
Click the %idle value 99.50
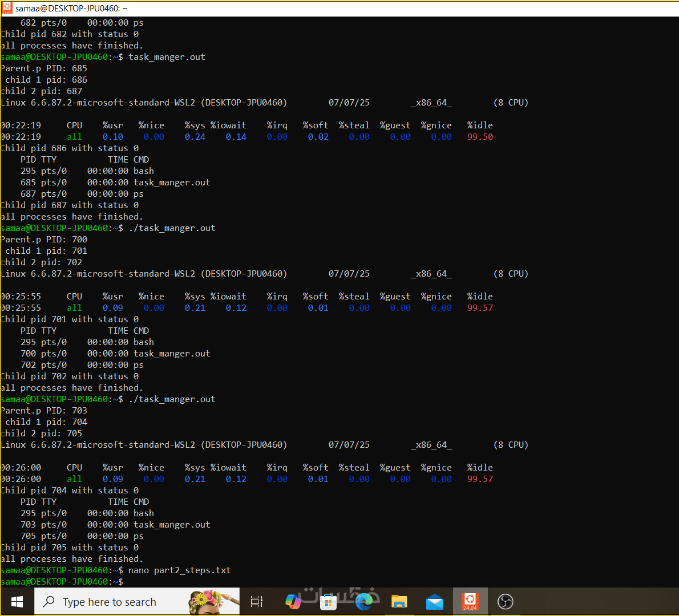[480, 137]
